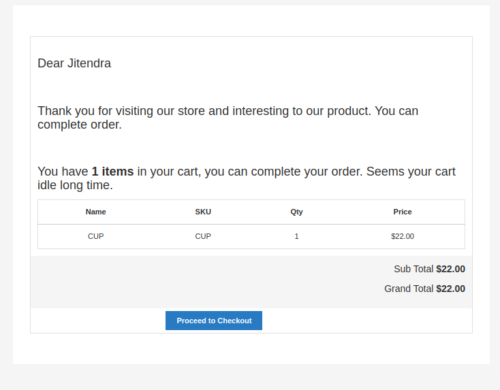The height and width of the screenshot is (390, 500).
Task: Click the $22.00 item price cell
Action: (402, 236)
